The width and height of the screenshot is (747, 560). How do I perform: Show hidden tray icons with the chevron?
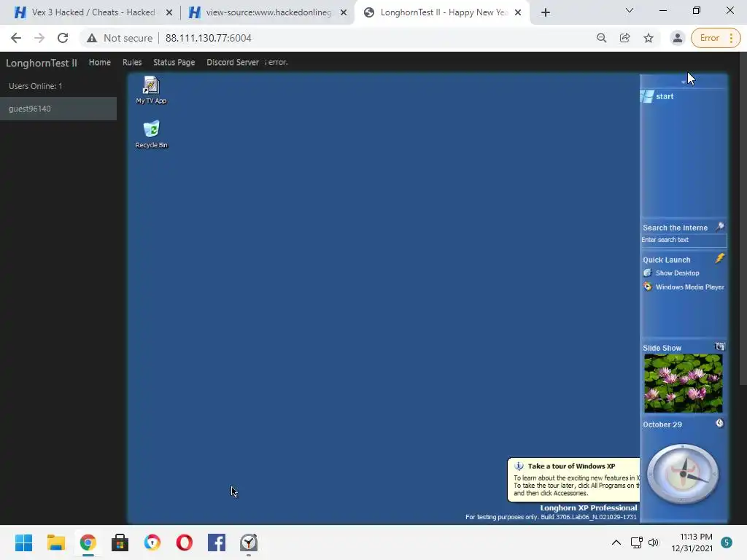[616, 542]
